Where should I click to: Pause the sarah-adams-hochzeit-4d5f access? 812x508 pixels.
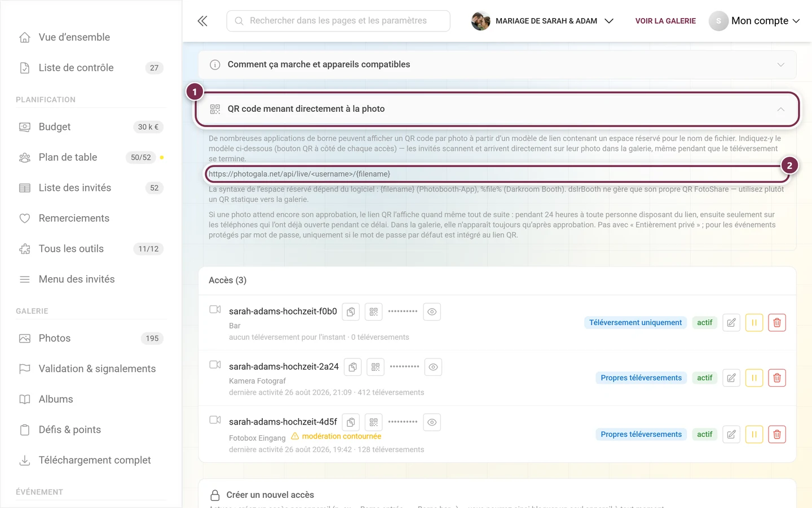(x=754, y=434)
